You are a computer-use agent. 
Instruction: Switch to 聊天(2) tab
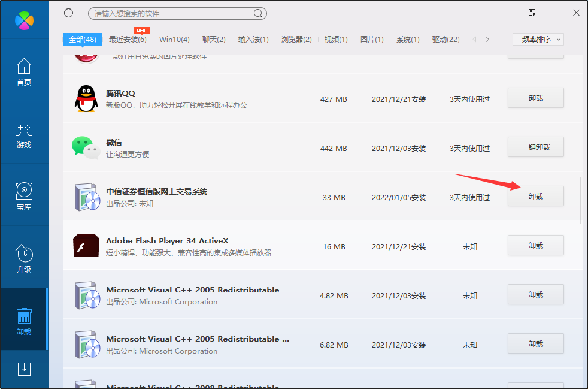coord(214,40)
